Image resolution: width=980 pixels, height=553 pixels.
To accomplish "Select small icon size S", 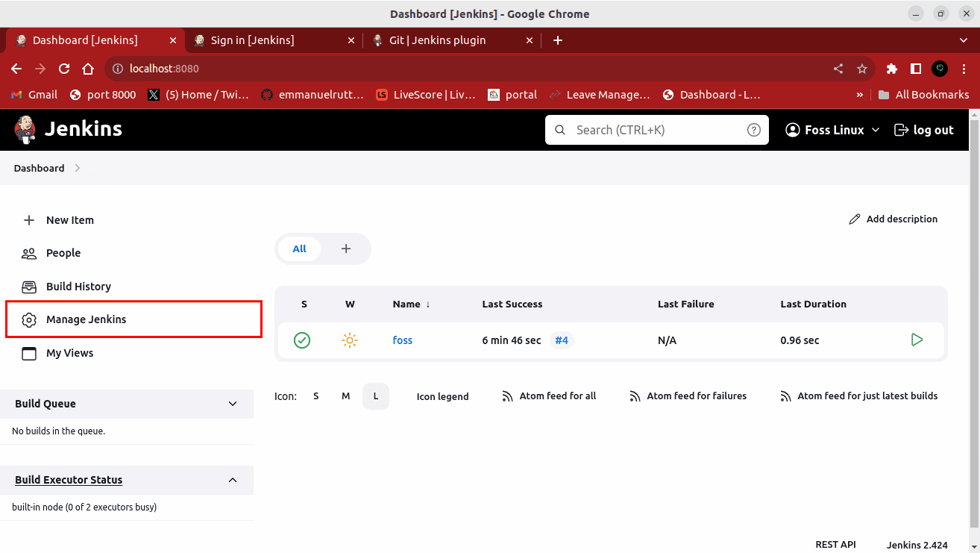I will [x=316, y=396].
